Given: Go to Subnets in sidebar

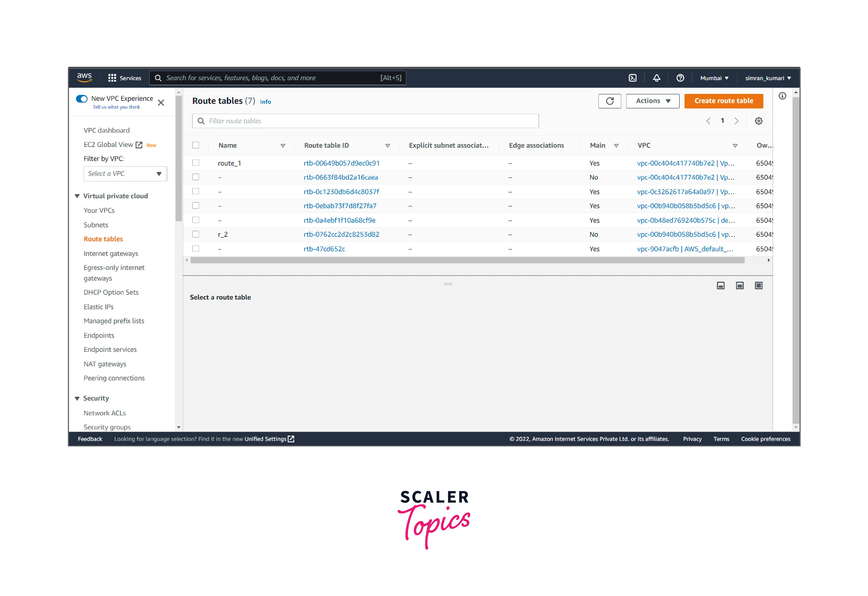Looking at the screenshot, I should point(96,225).
